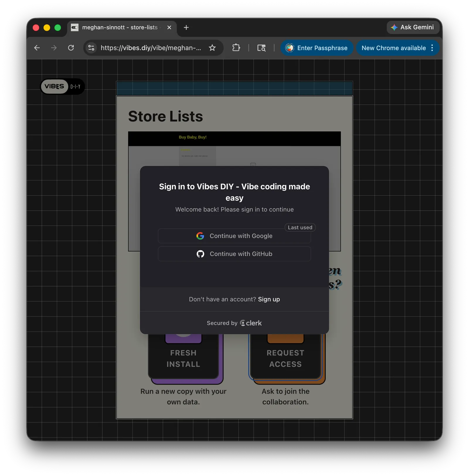Open site information icon in address bar
The height and width of the screenshot is (476, 469).
point(91,48)
